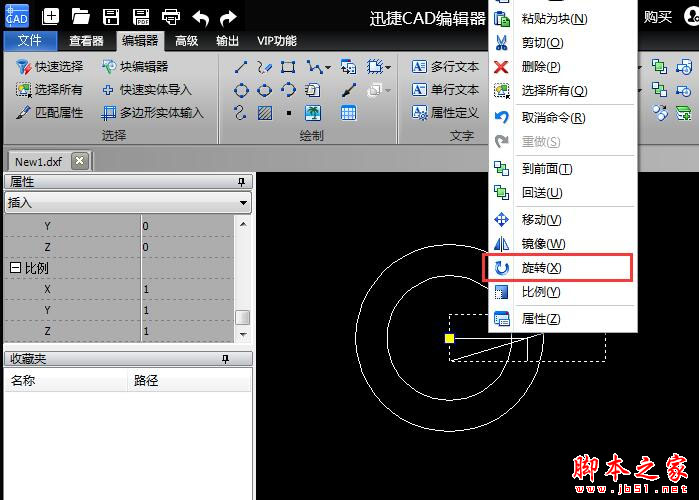This screenshot has width=699, height=500.
Task: Choose 比例(Y) from context menu
Action: pyautogui.click(x=563, y=292)
